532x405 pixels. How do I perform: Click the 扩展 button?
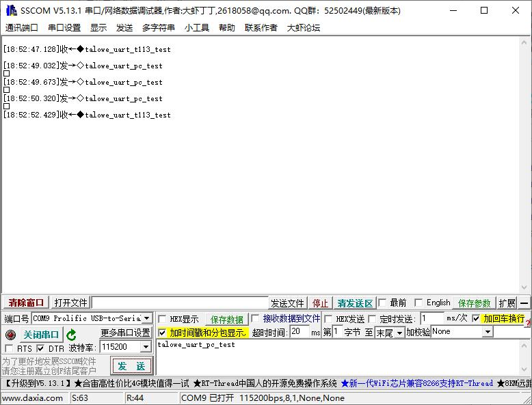click(x=507, y=303)
